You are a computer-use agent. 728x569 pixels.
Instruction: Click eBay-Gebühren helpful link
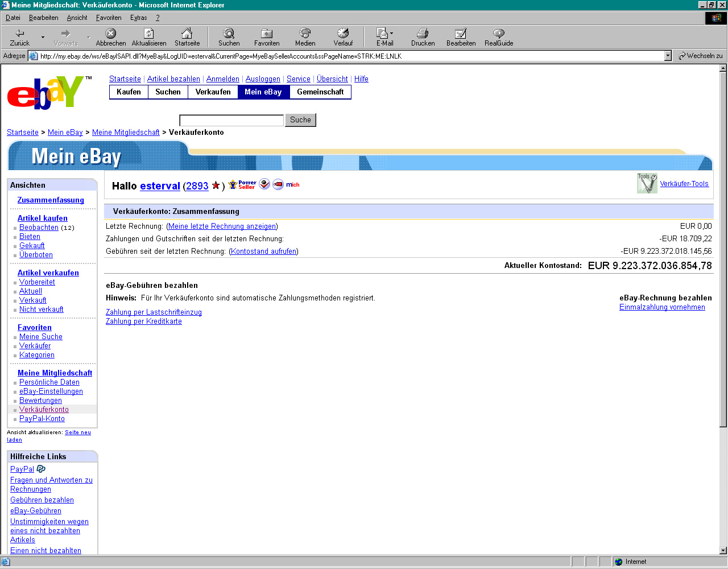[x=36, y=511]
